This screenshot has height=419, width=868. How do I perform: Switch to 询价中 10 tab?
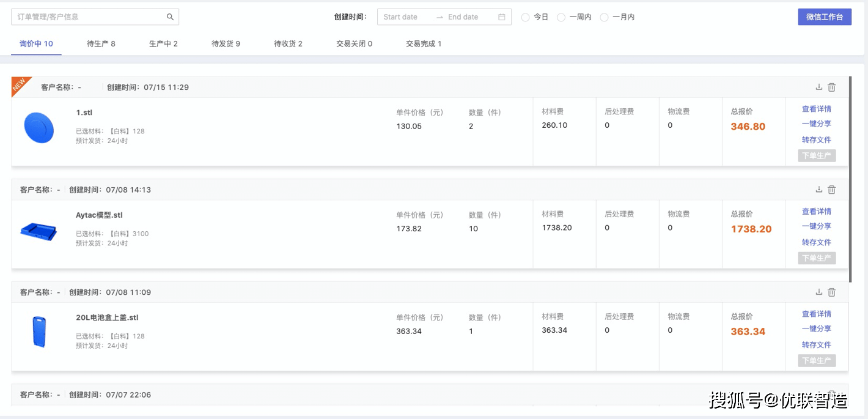[x=37, y=44]
